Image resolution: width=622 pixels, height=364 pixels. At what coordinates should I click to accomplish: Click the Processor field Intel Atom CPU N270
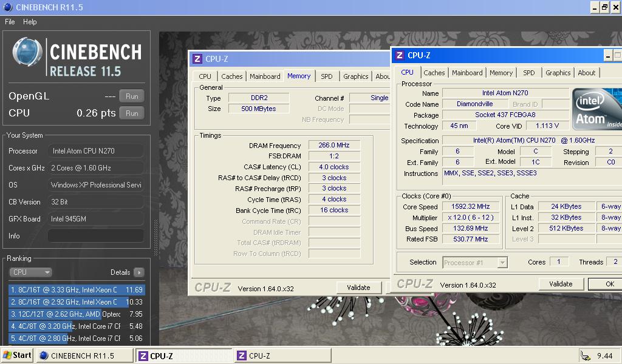click(x=95, y=151)
